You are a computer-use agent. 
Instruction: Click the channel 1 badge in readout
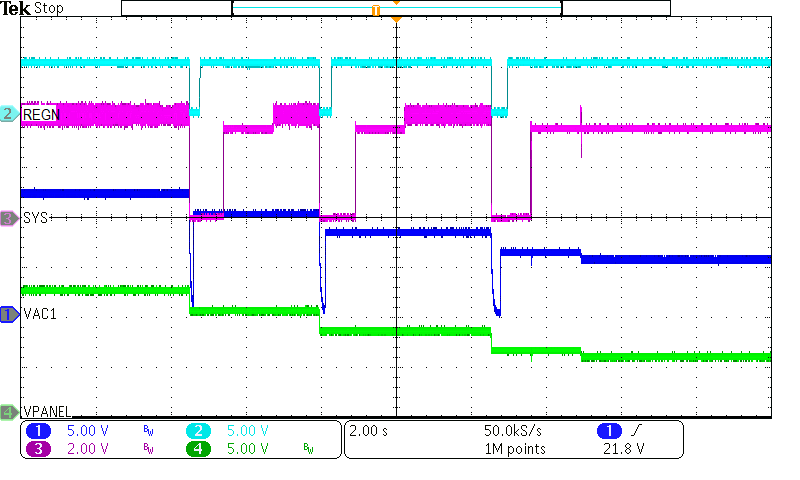pyautogui.click(x=41, y=430)
